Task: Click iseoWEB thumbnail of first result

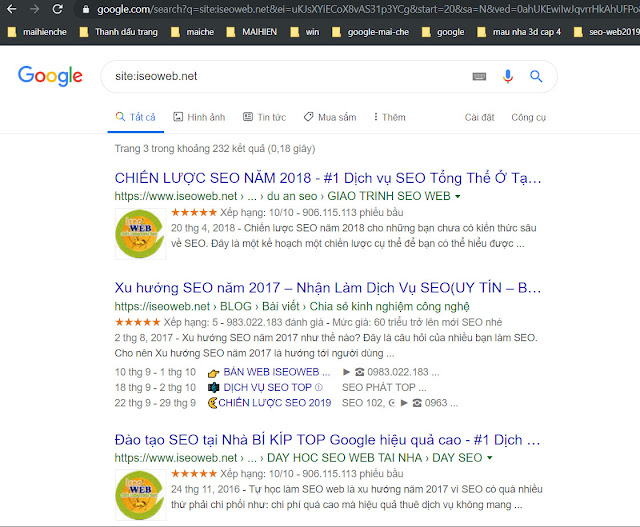Action: [140, 234]
